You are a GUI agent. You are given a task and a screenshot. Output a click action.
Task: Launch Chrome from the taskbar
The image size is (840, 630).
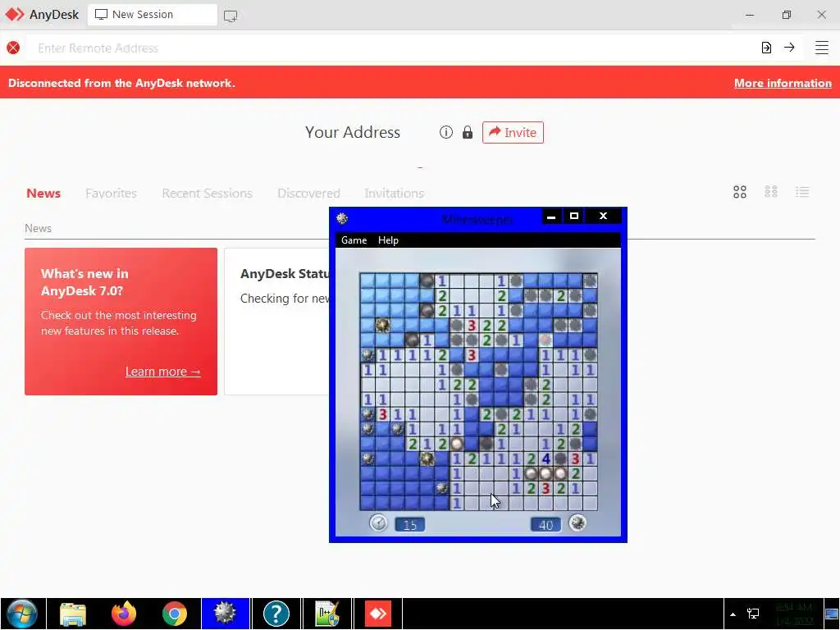pyautogui.click(x=174, y=614)
